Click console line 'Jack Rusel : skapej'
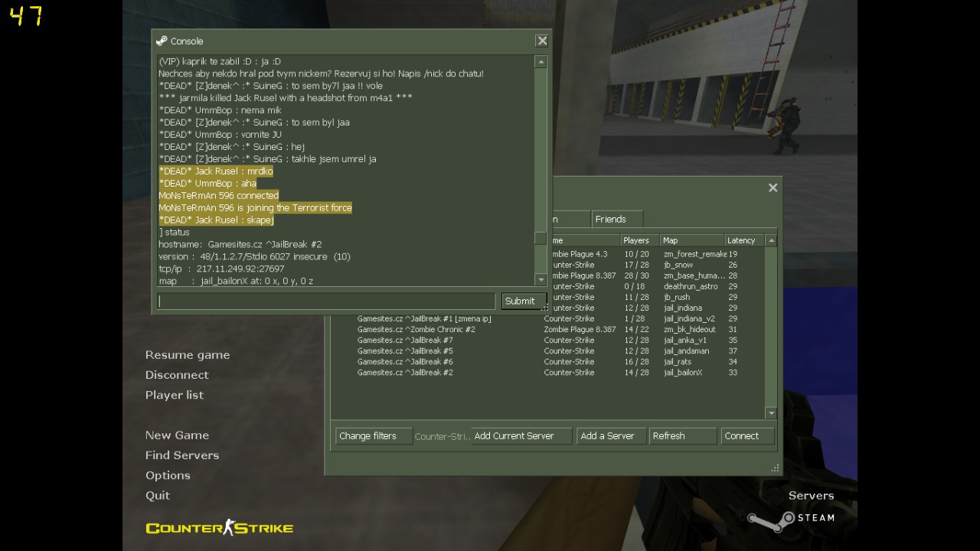This screenshot has height=551, width=980. coord(216,220)
